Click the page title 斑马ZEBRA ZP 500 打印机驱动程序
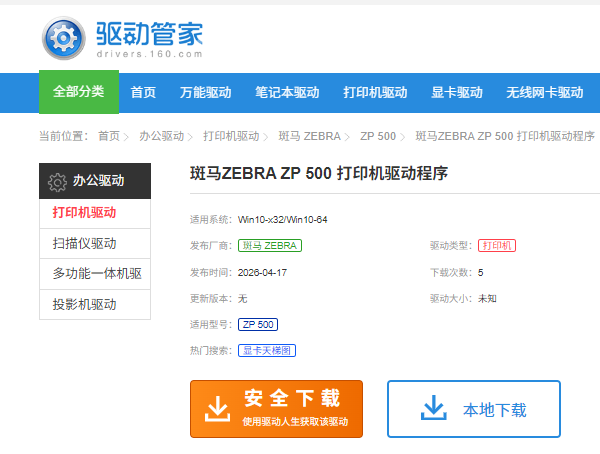 pos(319,173)
